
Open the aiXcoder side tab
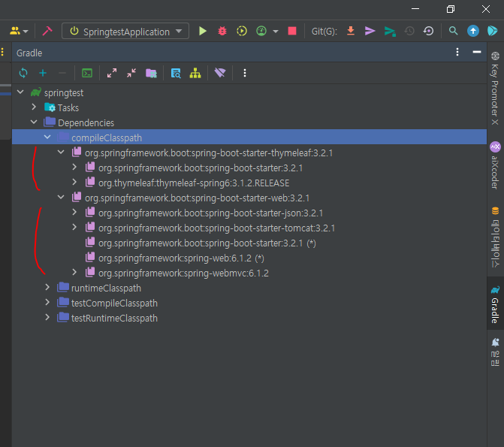(495, 165)
